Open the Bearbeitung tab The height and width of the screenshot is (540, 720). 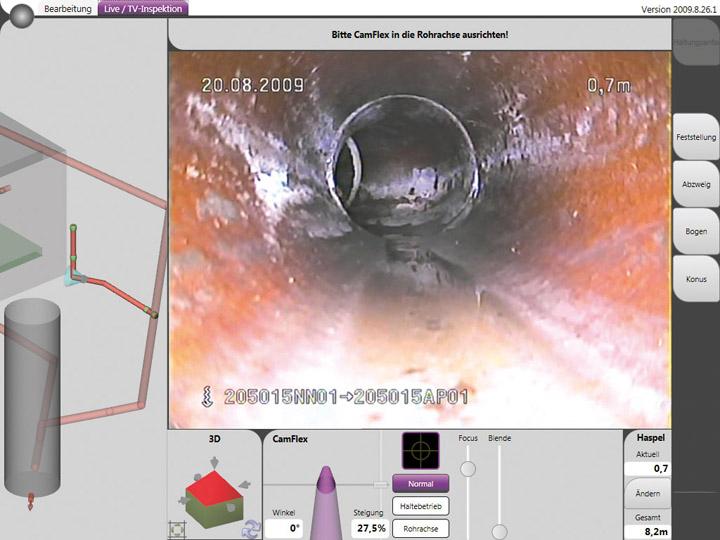68,8
